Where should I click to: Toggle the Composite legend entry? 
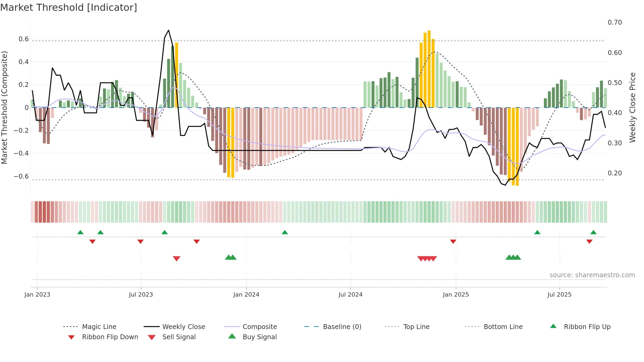click(250, 327)
